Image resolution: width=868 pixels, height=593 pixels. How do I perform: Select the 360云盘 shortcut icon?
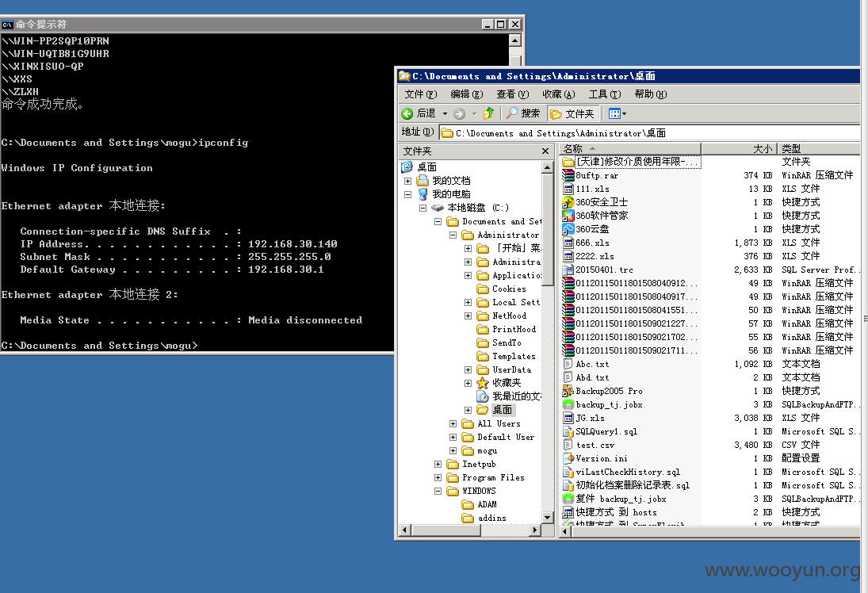click(568, 229)
